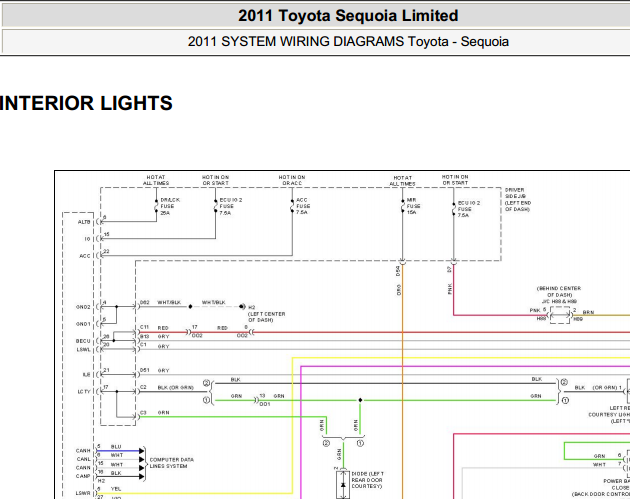Click the "D51" pin label next to GRY
Viewport: 630px width, 499px height.
point(145,370)
